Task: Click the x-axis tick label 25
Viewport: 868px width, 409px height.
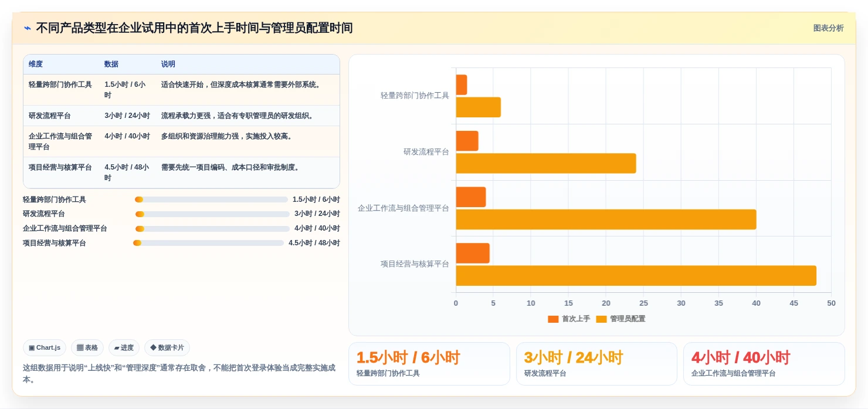Action: (643, 303)
